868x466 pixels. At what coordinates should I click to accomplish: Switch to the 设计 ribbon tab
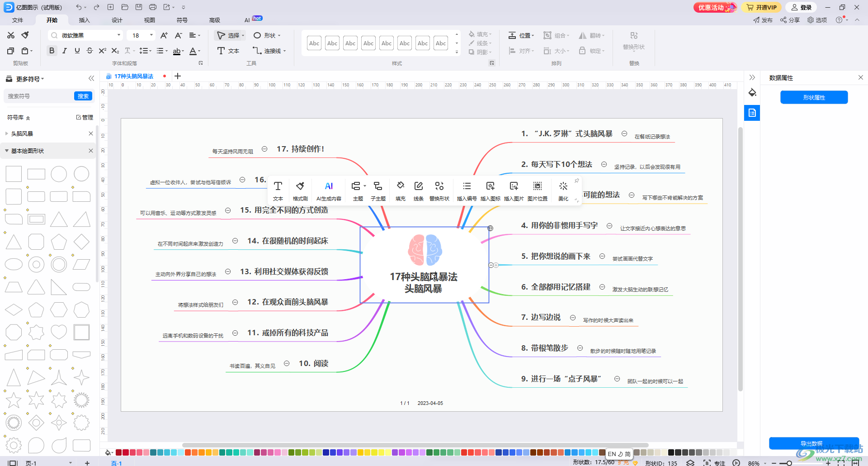tap(117, 20)
